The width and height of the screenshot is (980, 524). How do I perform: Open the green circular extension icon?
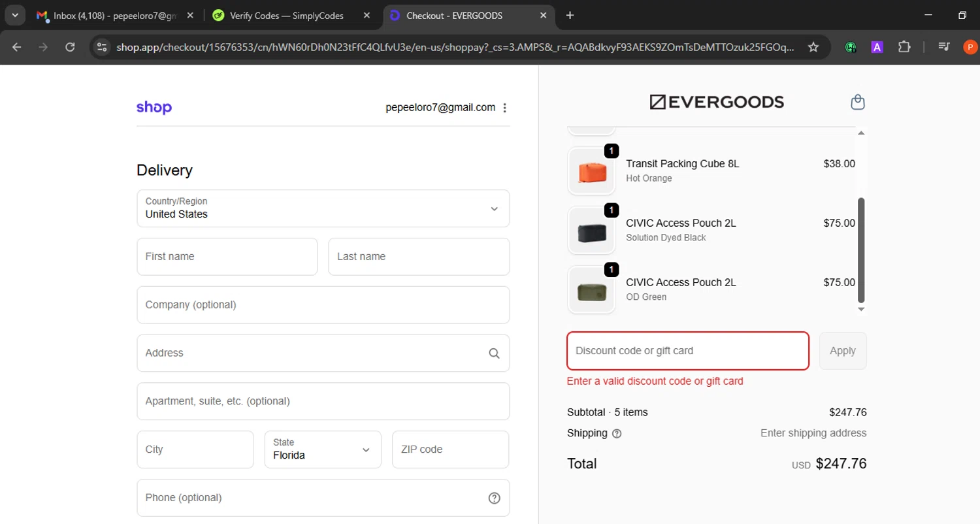point(851,47)
